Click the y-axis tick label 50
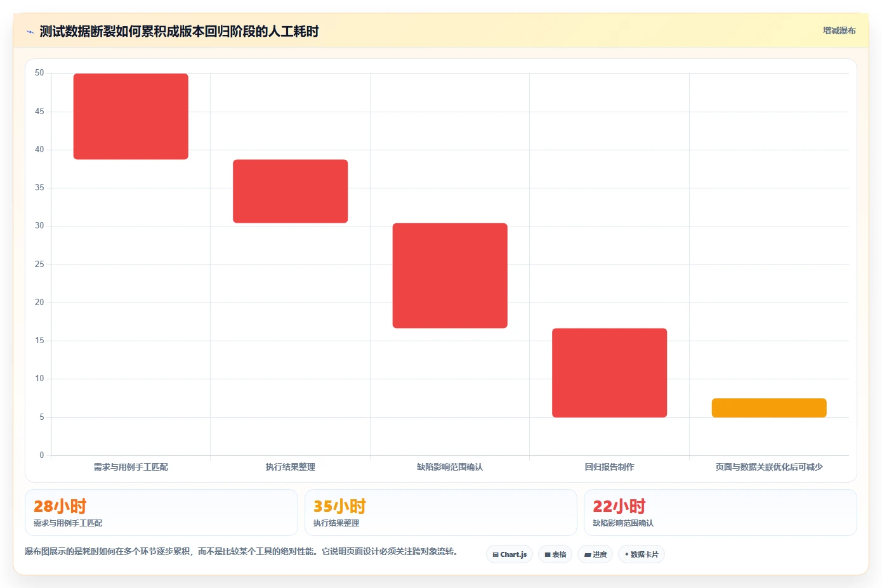Image resolution: width=882 pixels, height=588 pixels. 39,73
